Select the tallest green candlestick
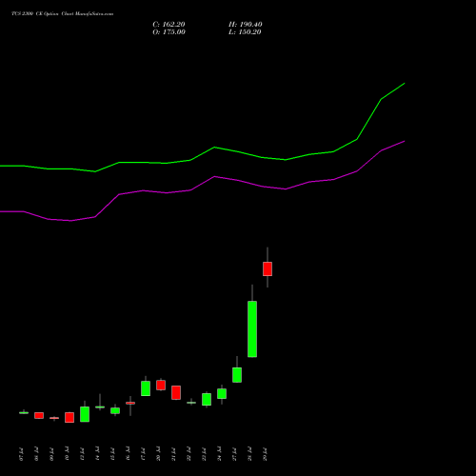The height and width of the screenshot is (476, 476). [x=252, y=329]
